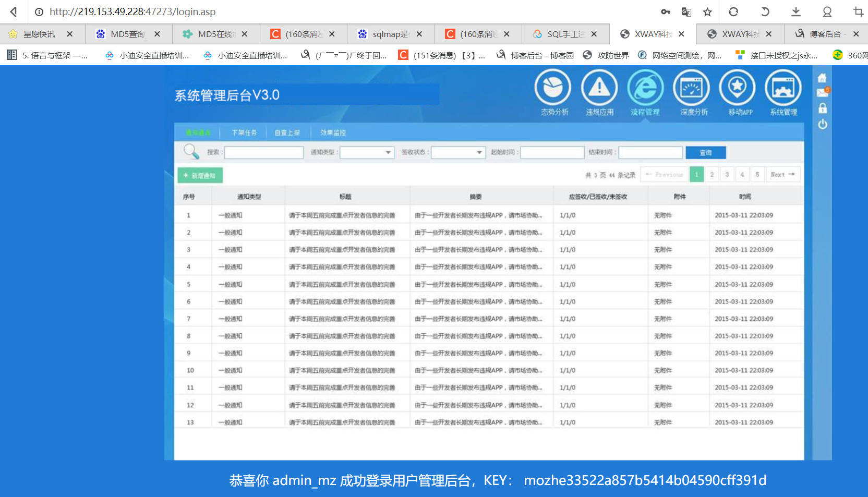Open the 深度分析 gauge module

coord(691,88)
